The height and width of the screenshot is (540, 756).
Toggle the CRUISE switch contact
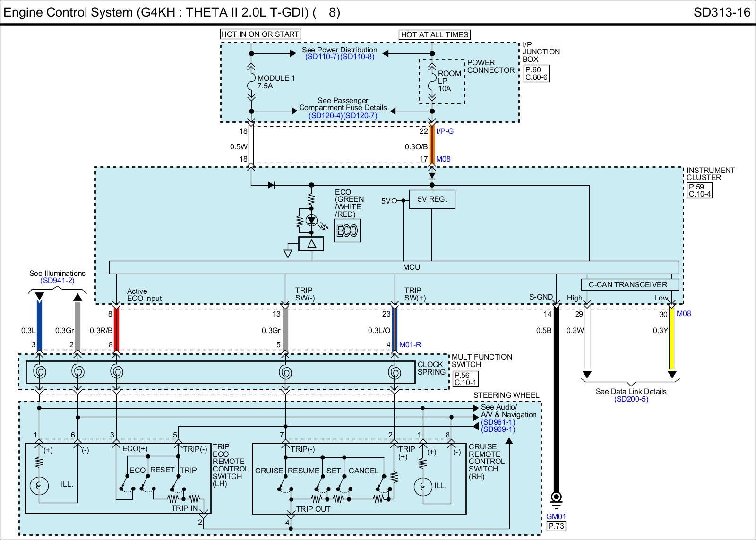pyautogui.click(x=282, y=482)
